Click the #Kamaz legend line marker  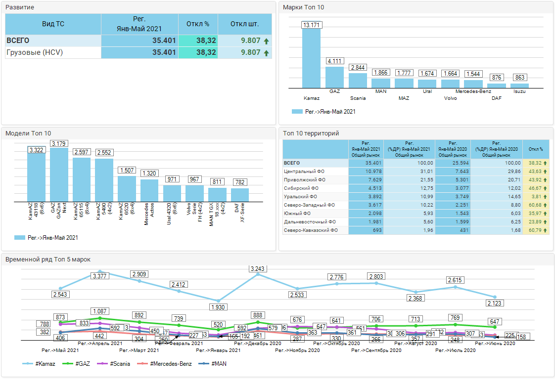(x=28, y=364)
